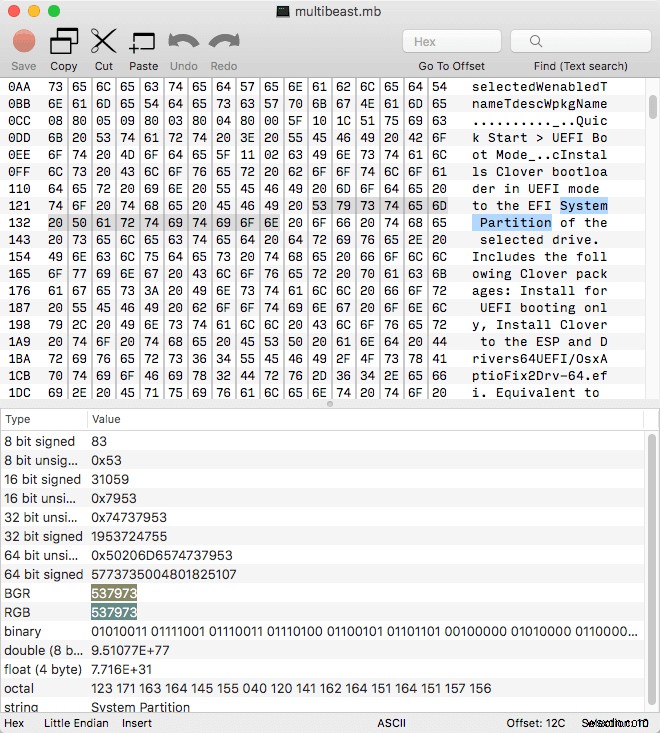Click the Undo arrow icon
This screenshot has width=660, height=733.
(x=184, y=42)
